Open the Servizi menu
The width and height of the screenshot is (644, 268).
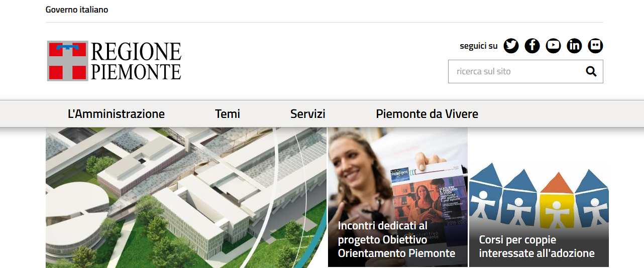308,114
